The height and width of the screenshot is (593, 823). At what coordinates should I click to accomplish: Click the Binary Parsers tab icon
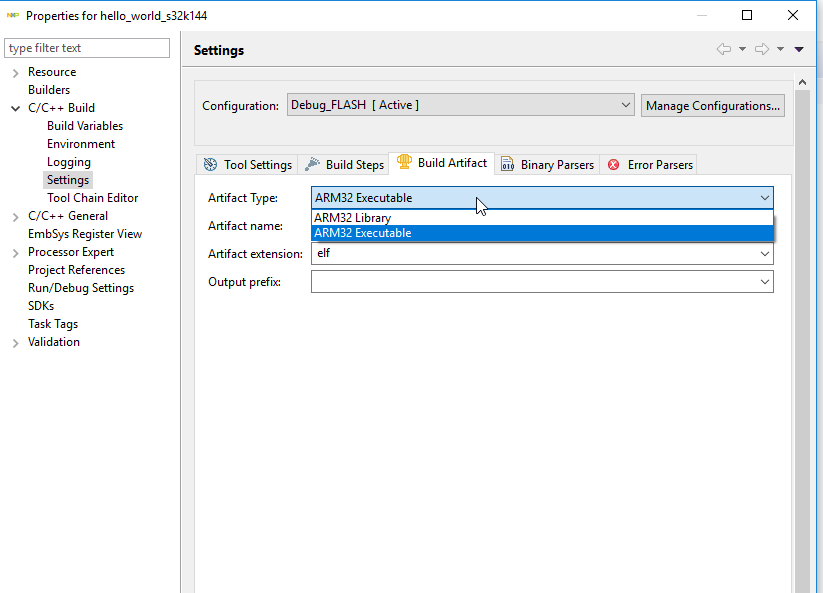[508, 165]
